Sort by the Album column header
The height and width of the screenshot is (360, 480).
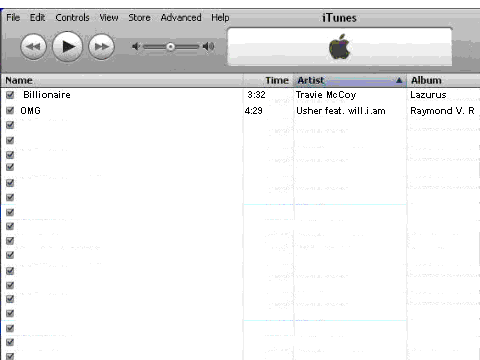[444, 80]
